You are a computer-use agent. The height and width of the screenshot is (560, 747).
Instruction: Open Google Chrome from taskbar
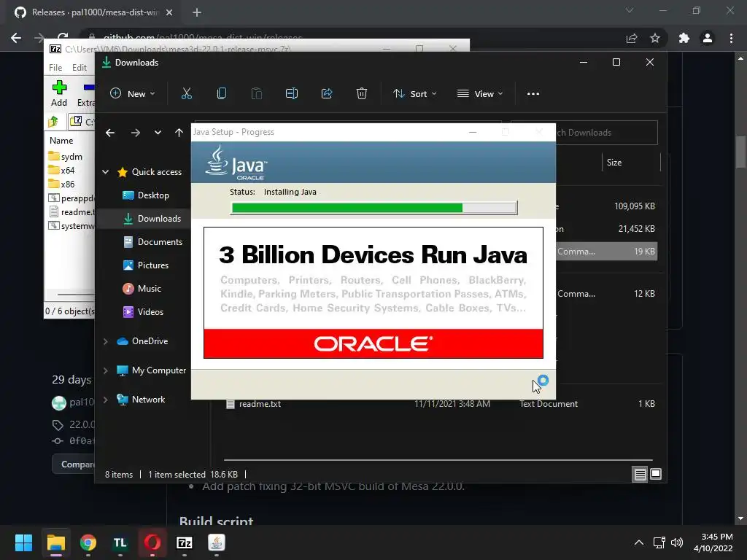88,542
